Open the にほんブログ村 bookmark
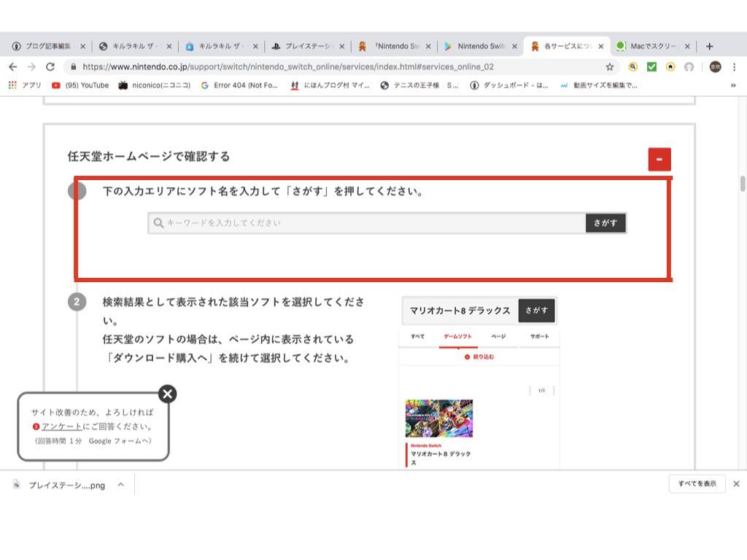Screen dimensions: 747x560 pyautogui.click(x=330, y=85)
